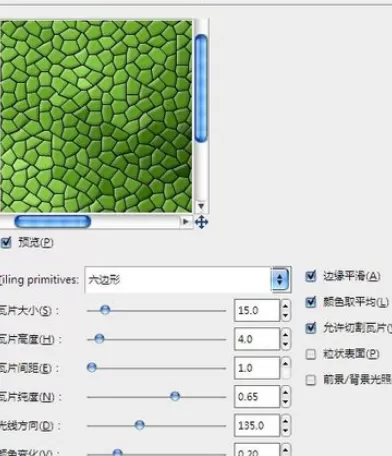Decrease 瓦片大小 with the down spinner
The image size is (392, 456).
(285, 316)
